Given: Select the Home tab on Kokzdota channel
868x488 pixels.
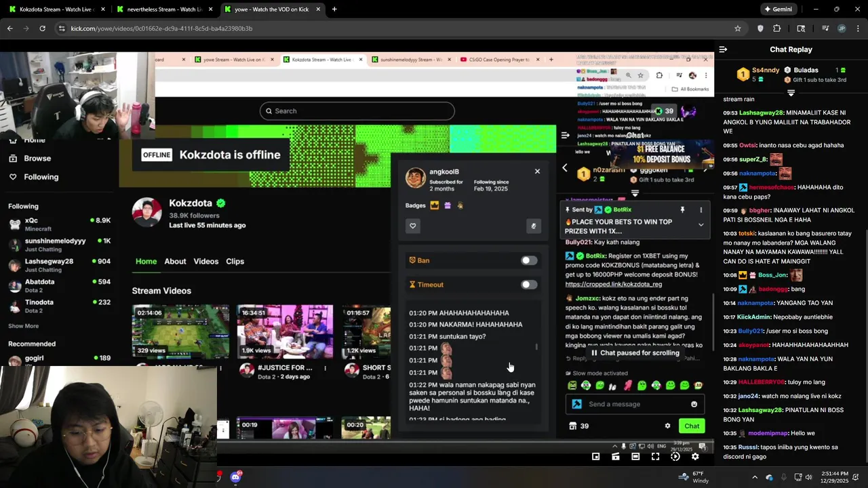Looking at the screenshot, I should tap(146, 261).
